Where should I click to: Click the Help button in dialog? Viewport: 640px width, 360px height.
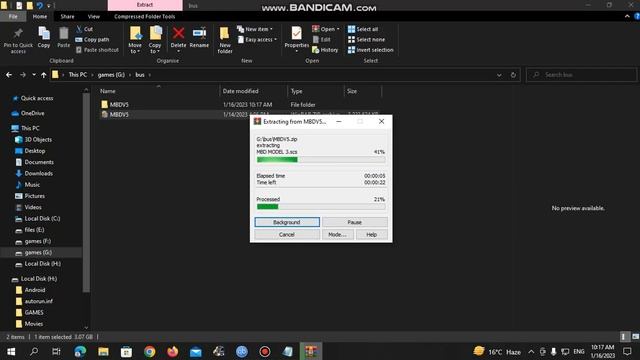(371, 235)
